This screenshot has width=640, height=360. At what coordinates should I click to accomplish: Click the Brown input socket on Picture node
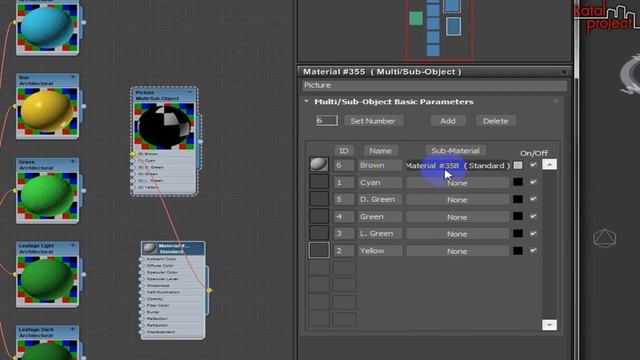[x=133, y=154]
